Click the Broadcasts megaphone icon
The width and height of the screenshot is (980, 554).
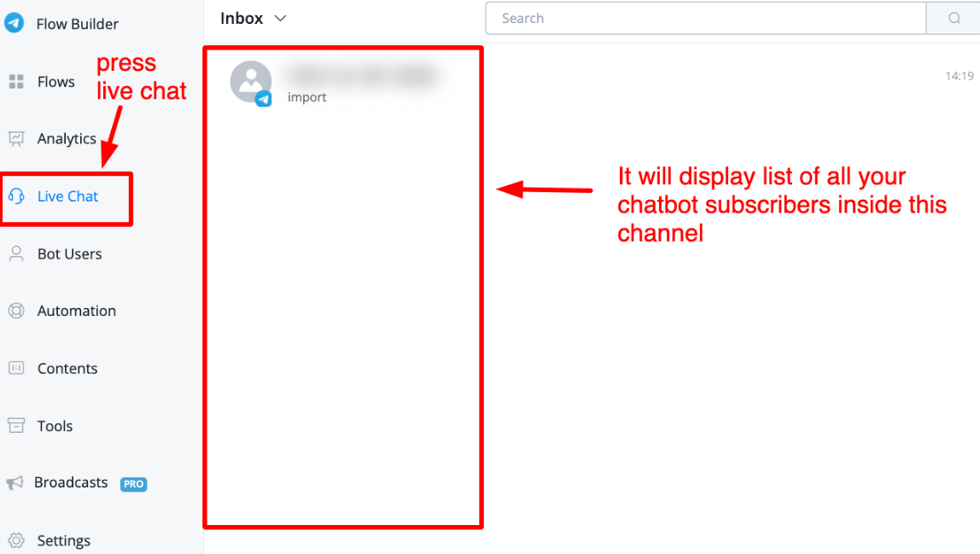[15, 483]
